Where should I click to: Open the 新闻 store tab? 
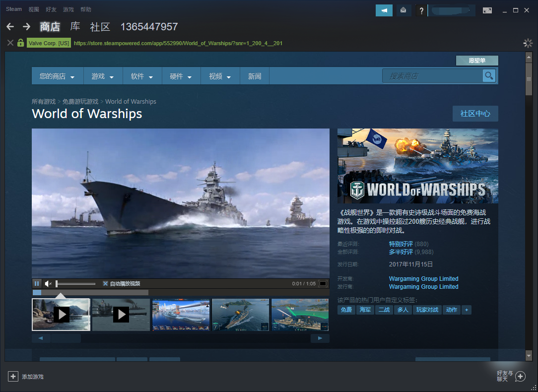(255, 76)
